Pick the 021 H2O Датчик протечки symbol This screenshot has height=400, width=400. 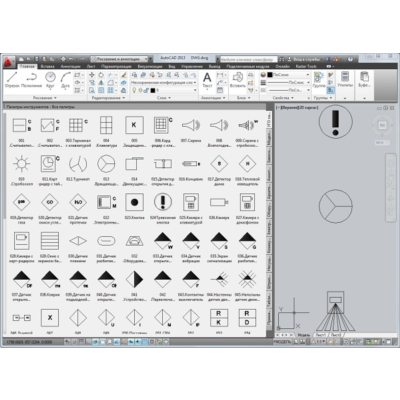click(78, 202)
